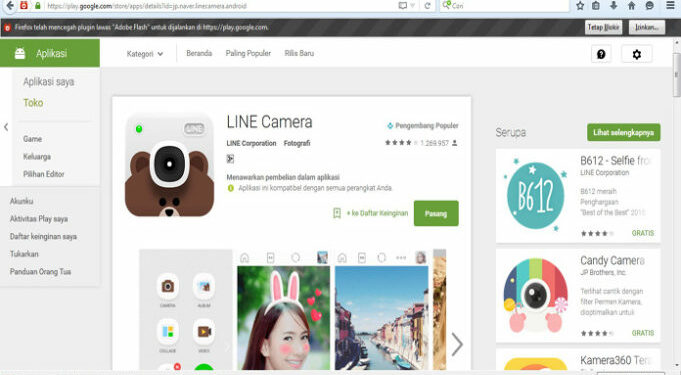Open the Rilis Baru tab
The image size is (681, 375).
[299, 53]
